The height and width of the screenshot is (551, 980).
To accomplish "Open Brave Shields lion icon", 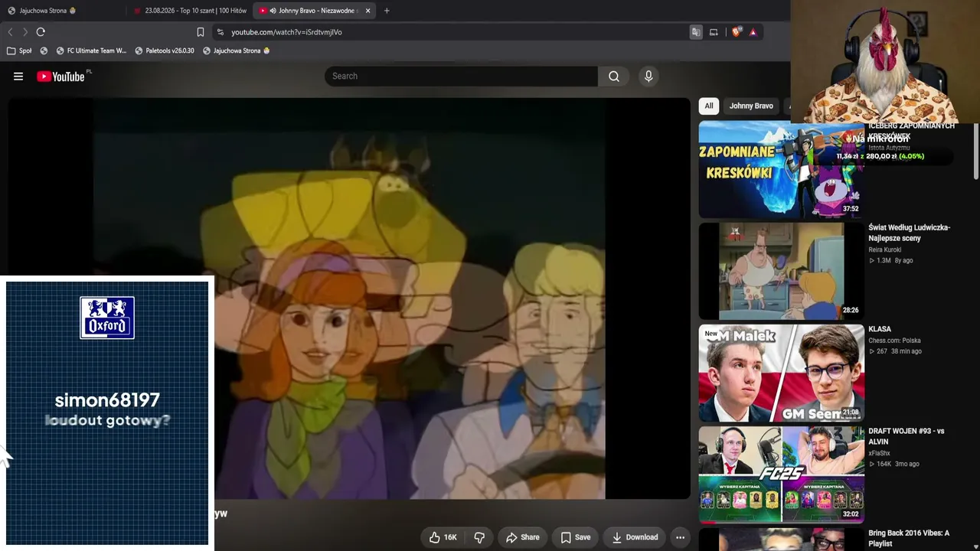I will (x=737, y=32).
